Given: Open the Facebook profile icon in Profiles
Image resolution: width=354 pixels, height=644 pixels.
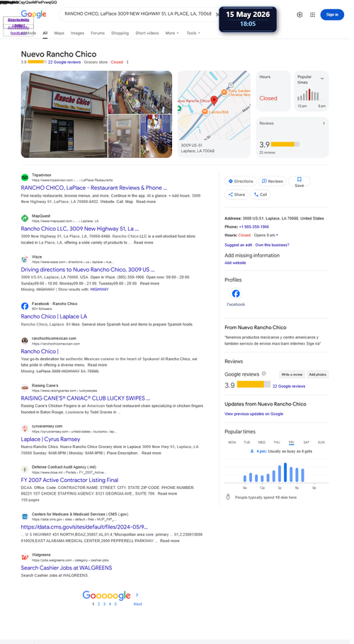Looking at the screenshot, I should tap(236, 294).
